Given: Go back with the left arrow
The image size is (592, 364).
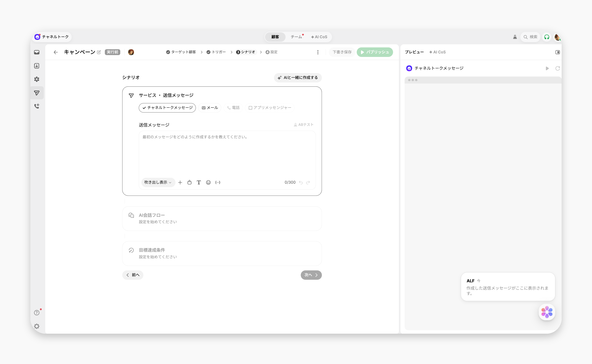Looking at the screenshot, I should point(56,52).
